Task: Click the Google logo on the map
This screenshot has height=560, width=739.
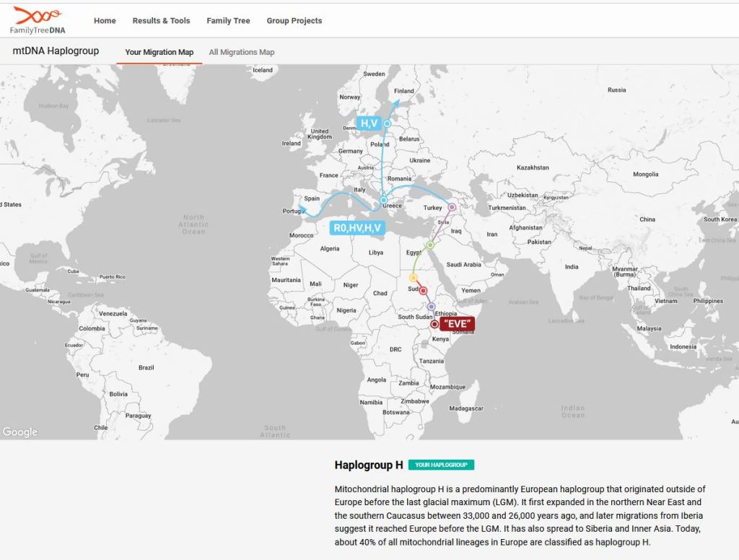Action: pyautogui.click(x=20, y=432)
